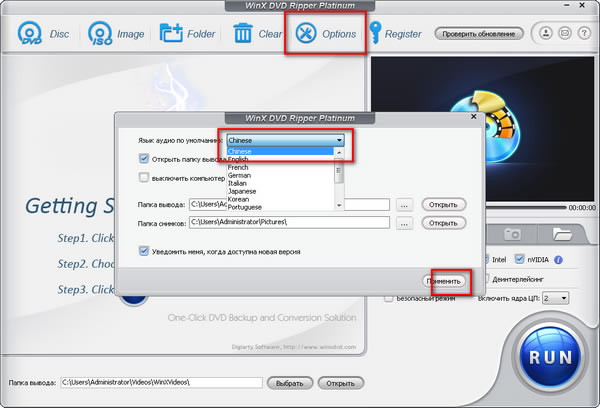Screen dimensions: 600x408
Task: Click bottom 'Открыть' button in main window
Action: 340,383
